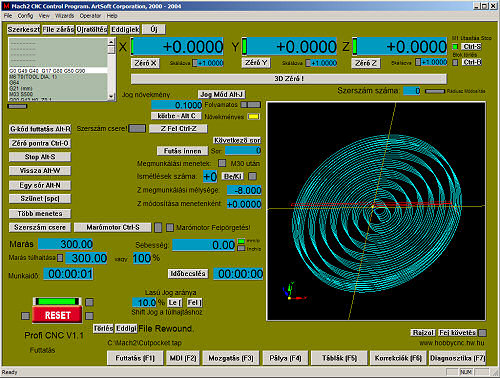Open the Operator menu
500x378 pixels.
90,16
